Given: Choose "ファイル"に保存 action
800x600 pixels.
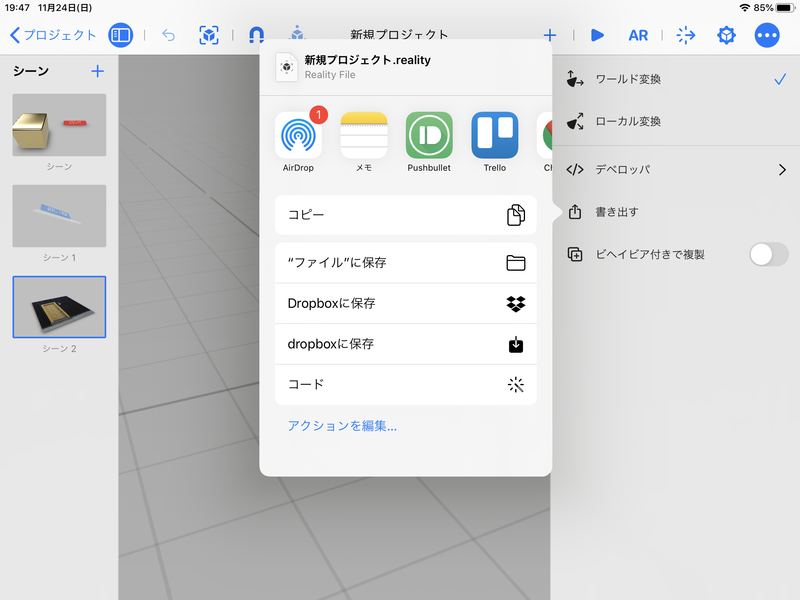Looking at the screenshot, I should [x=406, y=263].
